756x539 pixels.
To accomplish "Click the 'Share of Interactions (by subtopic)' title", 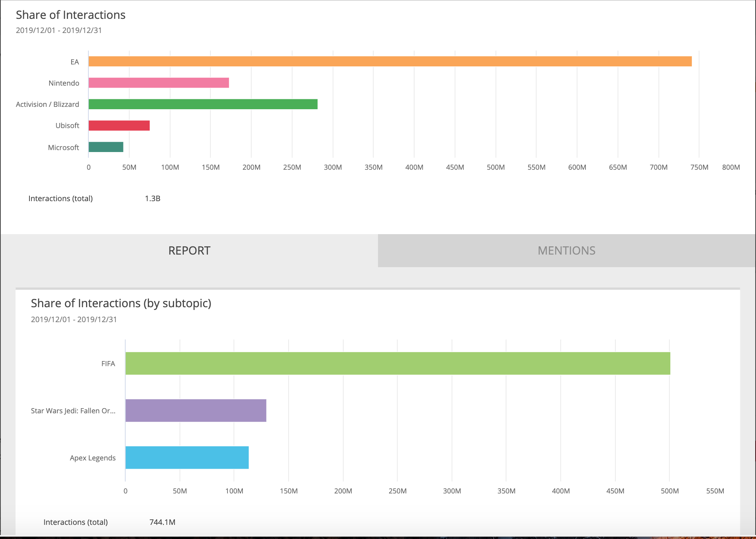I will pyautogui.click(x=121, y=303).
